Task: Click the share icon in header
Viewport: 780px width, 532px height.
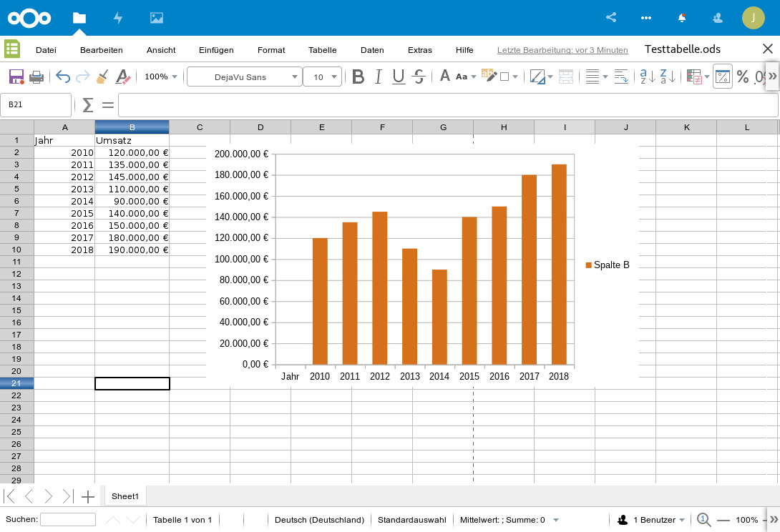Action: (x=611, y=17)
